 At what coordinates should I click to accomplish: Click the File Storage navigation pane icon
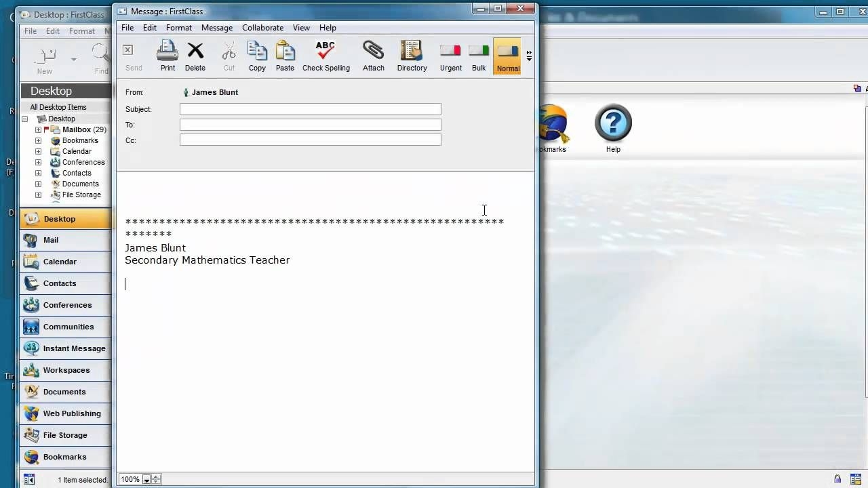click(31, 435)
